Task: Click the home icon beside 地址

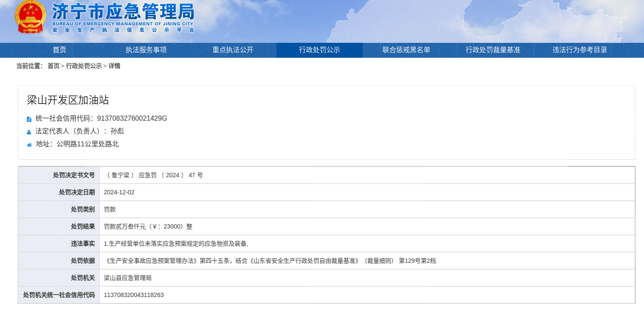Action: (29, 145)
